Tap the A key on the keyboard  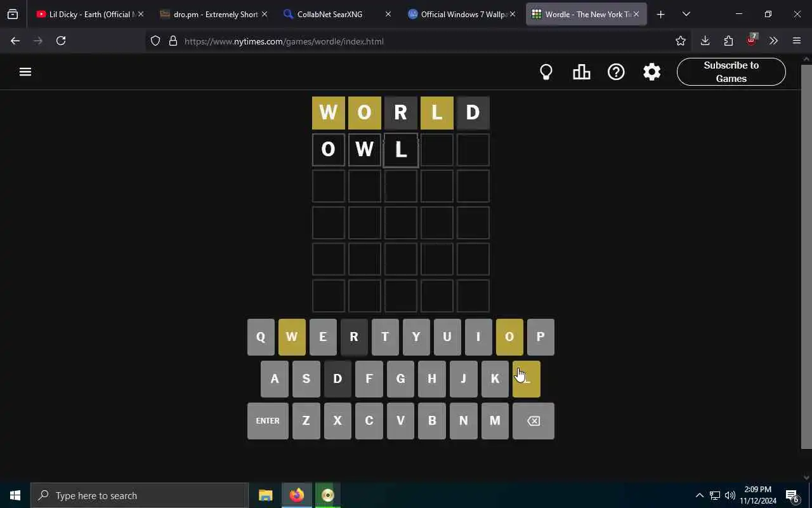(x=275, y=379)
